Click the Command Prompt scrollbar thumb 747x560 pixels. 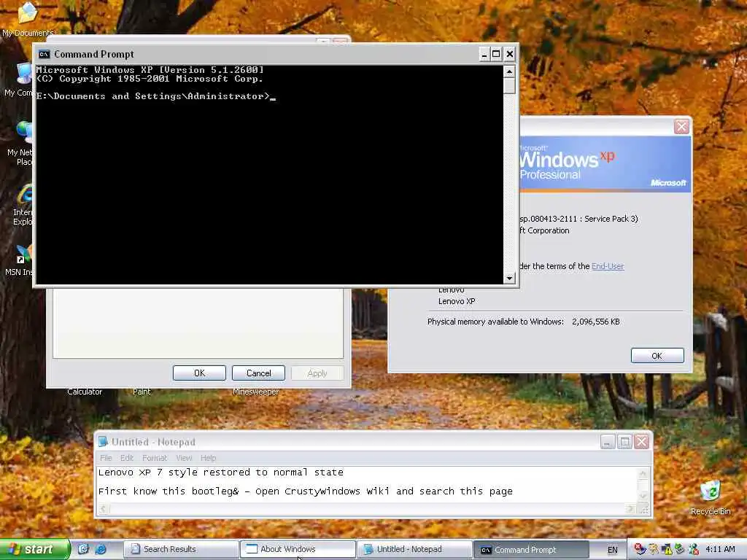[x=509, y=86]
